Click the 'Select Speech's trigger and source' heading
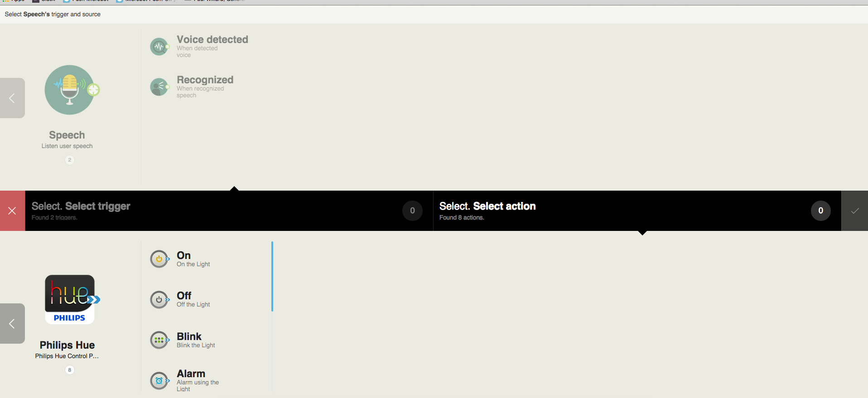 [53, 14]
